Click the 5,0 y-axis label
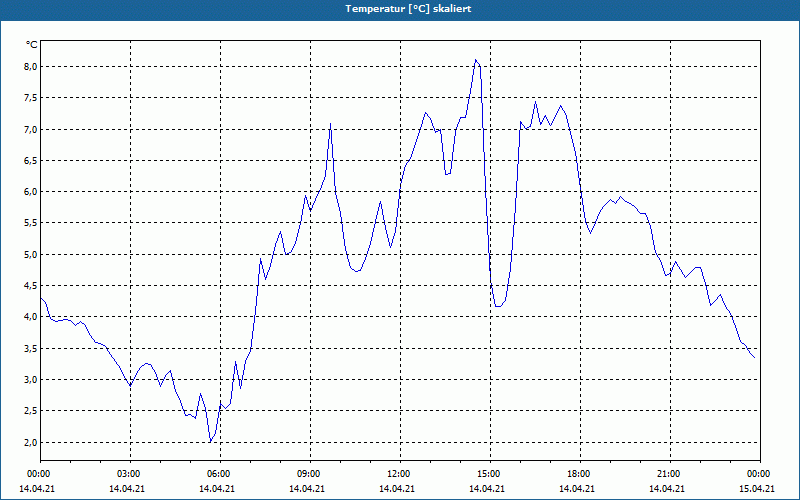 [x=31, y=255]
